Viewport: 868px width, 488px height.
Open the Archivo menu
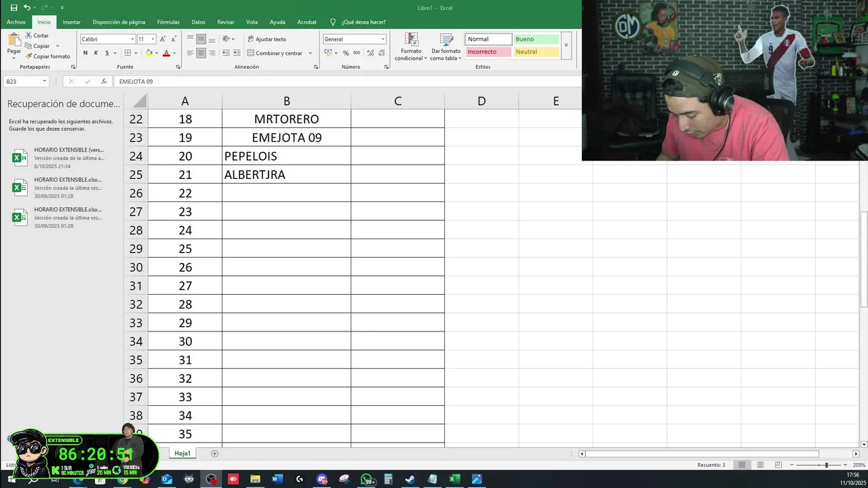16,22
